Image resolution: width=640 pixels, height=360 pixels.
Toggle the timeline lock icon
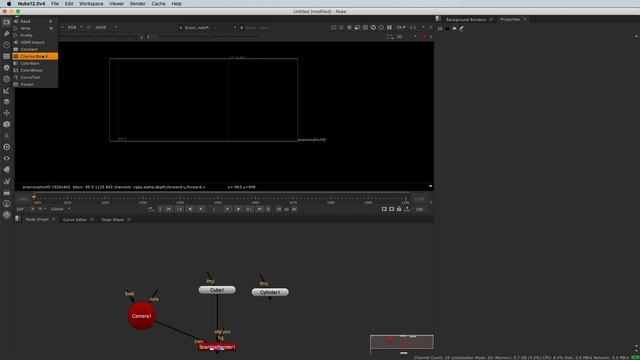coord(399,209)
